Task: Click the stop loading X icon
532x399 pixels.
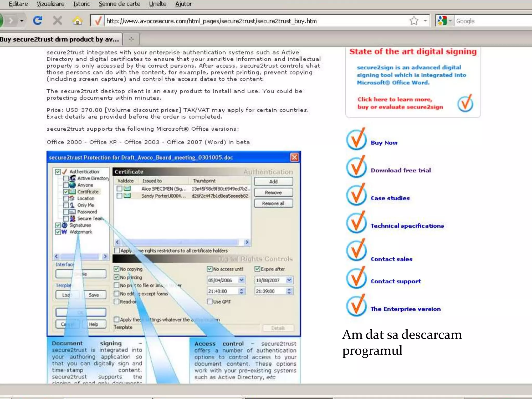Action: coord(57,20)
